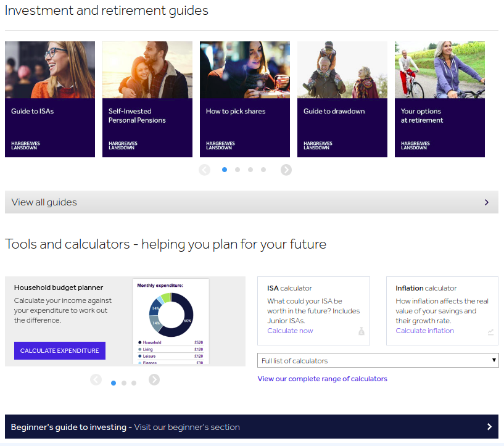This screenshot has height=446, width=504.
Task: Open the Calculate inflation link
Action: 424,331
